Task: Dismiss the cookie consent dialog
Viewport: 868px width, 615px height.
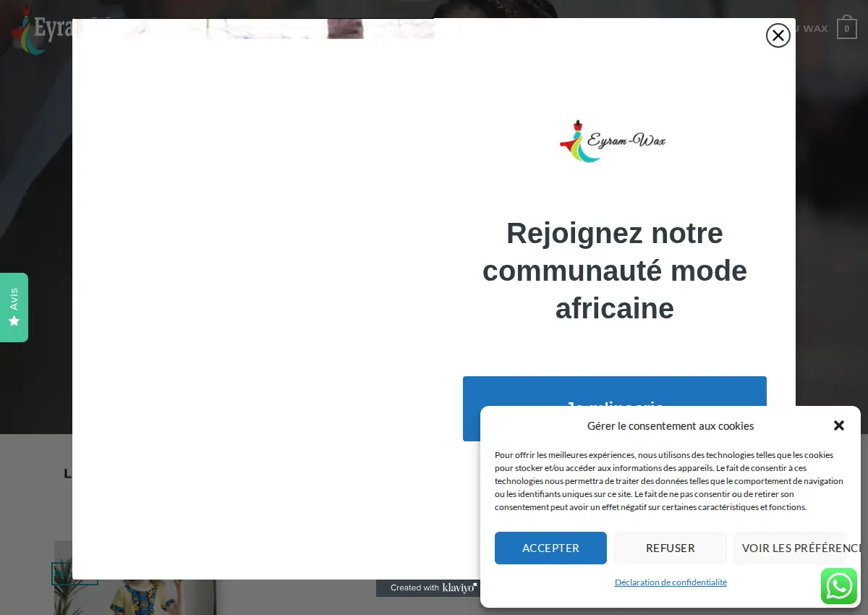Action: coord(839,425)
